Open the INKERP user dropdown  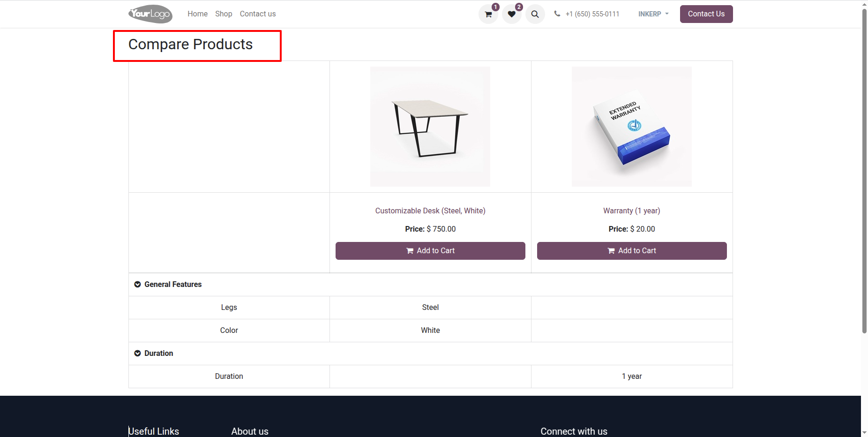pos(653,14)
